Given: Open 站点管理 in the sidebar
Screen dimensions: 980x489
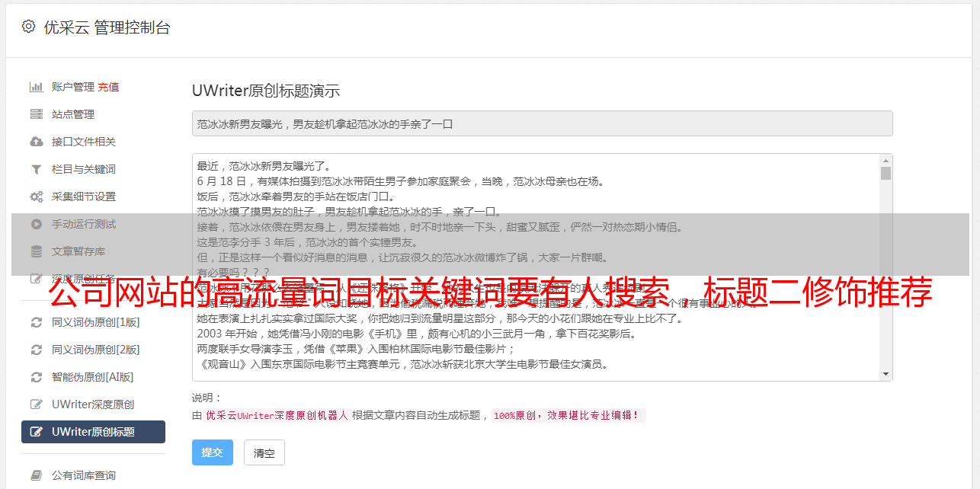Looking at the screenshot, I should [73, 114].
